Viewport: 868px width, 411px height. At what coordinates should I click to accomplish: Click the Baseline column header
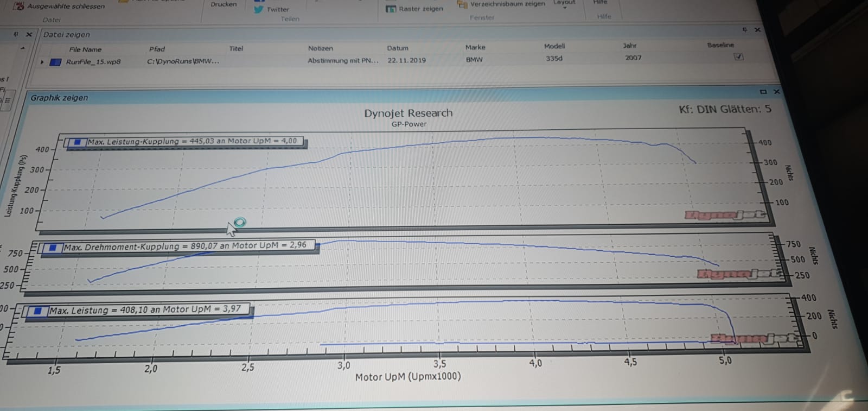[720, 45]
